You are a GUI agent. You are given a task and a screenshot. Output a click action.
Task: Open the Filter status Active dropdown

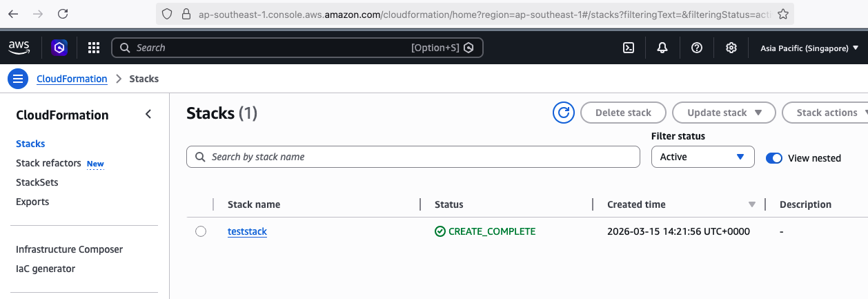coord(702,157)
